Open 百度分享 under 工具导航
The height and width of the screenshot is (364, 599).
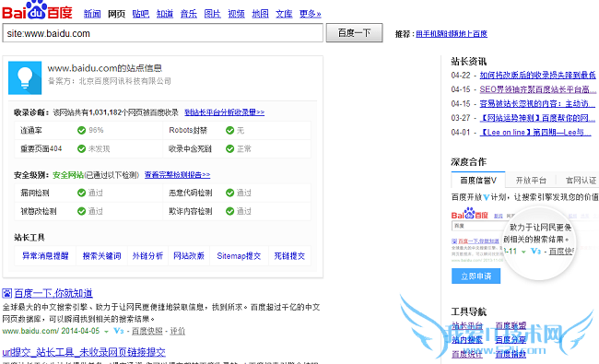tap(511, 340)
